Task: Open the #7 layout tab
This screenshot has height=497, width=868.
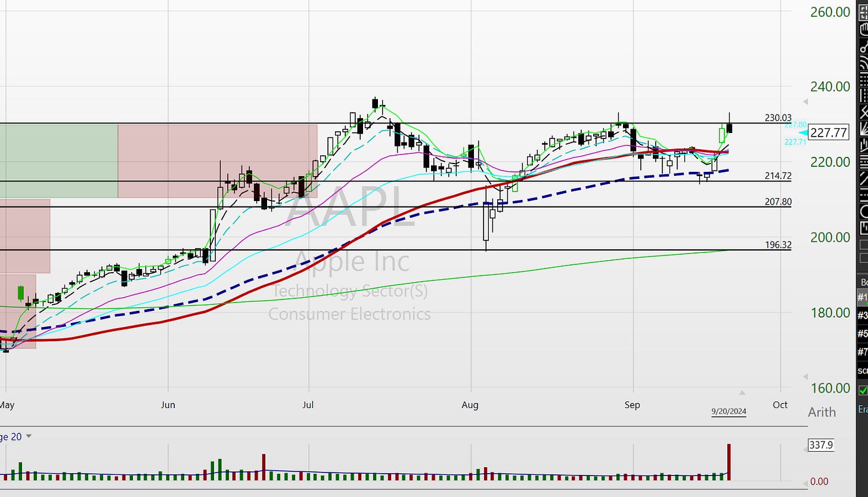Action: (x=863, y=353)
